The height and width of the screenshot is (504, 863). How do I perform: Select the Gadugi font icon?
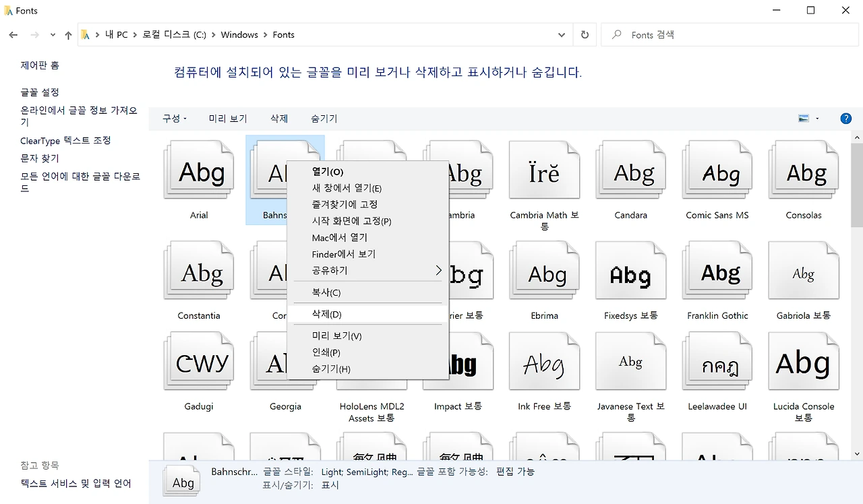click(x=199, y=362)
